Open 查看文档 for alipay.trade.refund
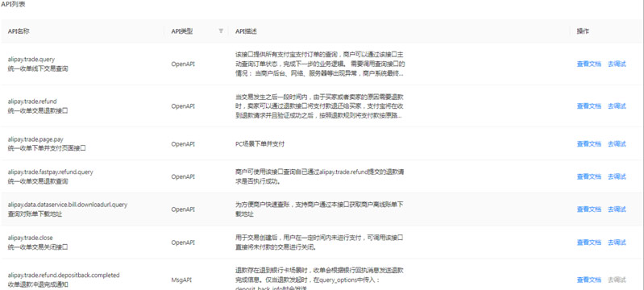The width and height of the screenshot is (644, 290). click(x=588, y=106)
